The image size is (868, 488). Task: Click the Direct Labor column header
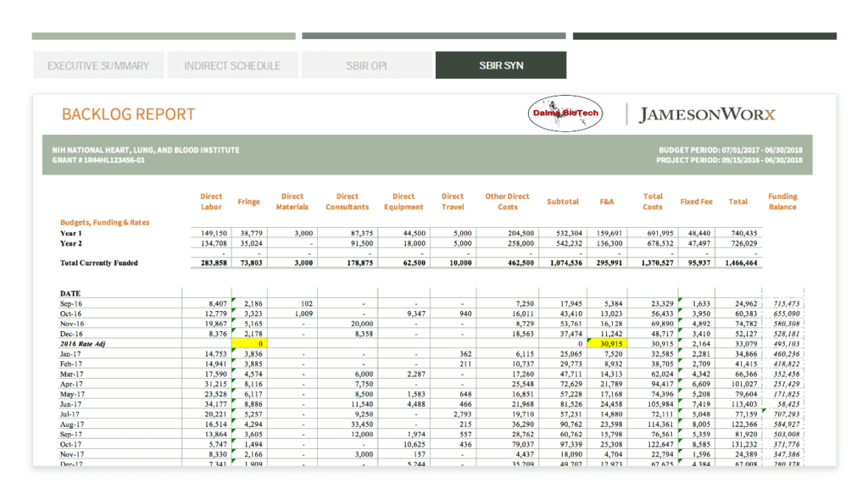click(x=211, y=202)
